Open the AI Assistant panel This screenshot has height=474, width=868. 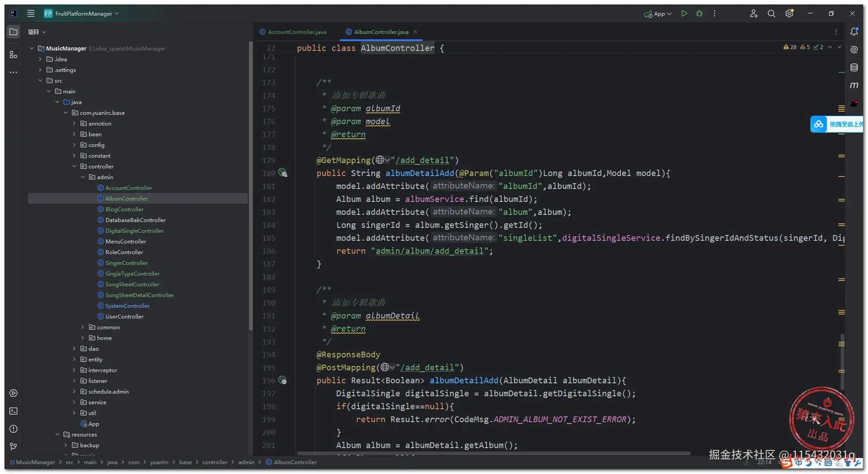coord(854,50)
